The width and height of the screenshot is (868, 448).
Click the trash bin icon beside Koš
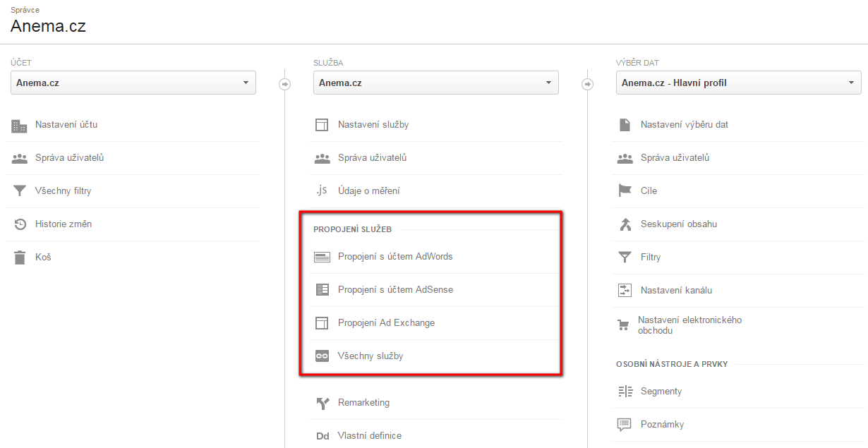tap(20, 258)
